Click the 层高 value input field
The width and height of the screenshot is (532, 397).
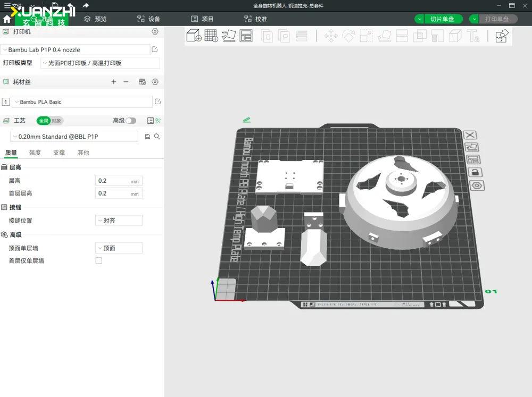[112, 181]
